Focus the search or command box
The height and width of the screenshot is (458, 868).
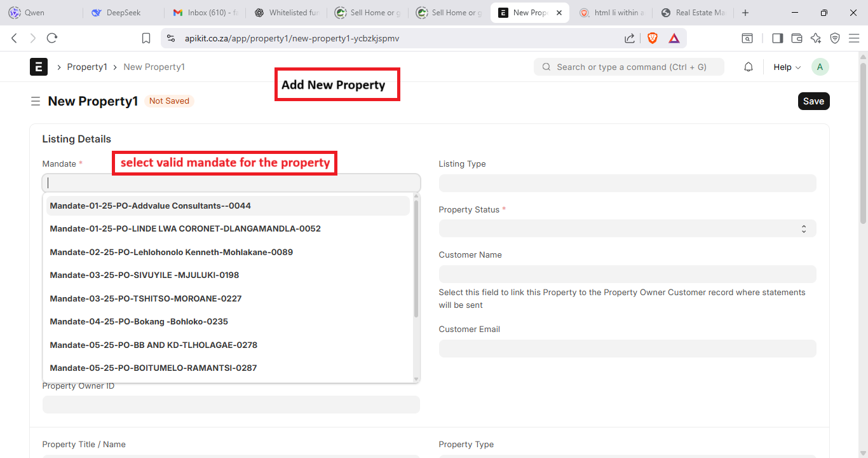(x=630, y=67)
